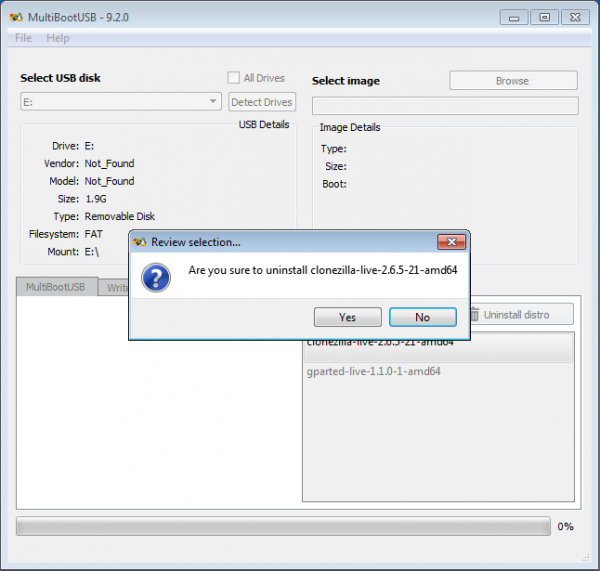This screenshot has height=571, width=600.
Task: Select the clonezilla-live distro list entry
Action: pyautogui.click(x=439, y=351)
